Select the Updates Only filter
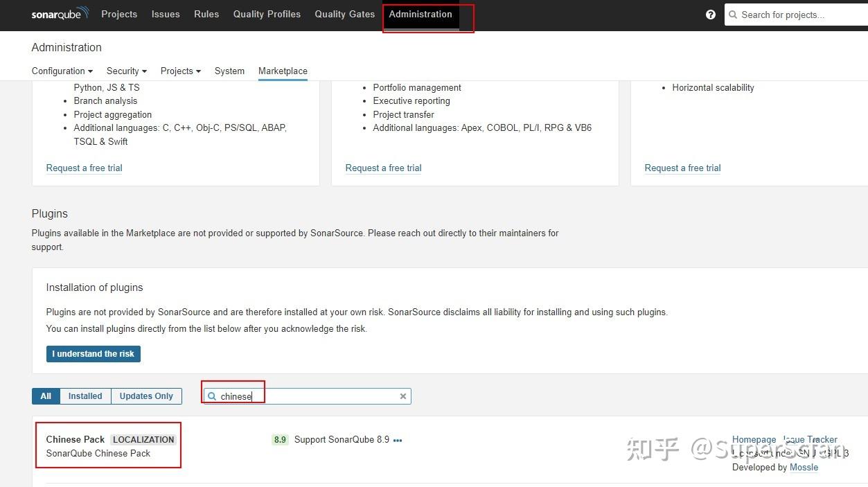This screenshot has width=868, height=487. (146, 396)
